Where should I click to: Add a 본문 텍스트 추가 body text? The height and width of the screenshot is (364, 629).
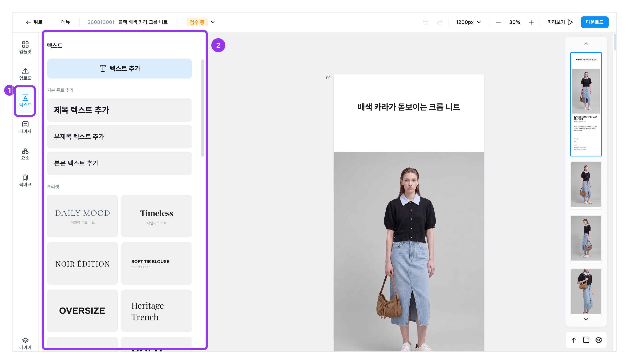coord(120,163)
